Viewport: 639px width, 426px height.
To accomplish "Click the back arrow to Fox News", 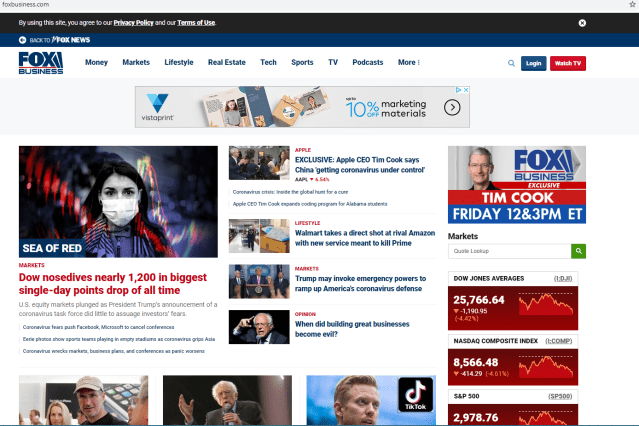I will pyautogui.click(x=22, y=39).
